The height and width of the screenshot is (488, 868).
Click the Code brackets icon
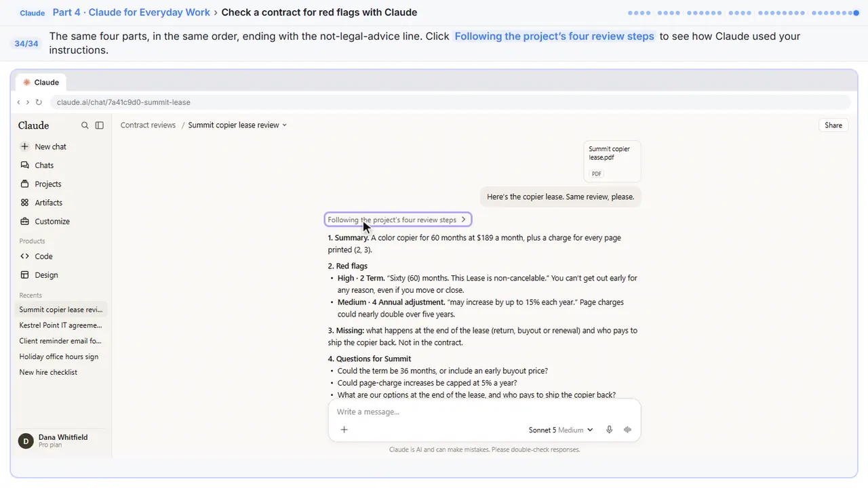pos(24,256)
